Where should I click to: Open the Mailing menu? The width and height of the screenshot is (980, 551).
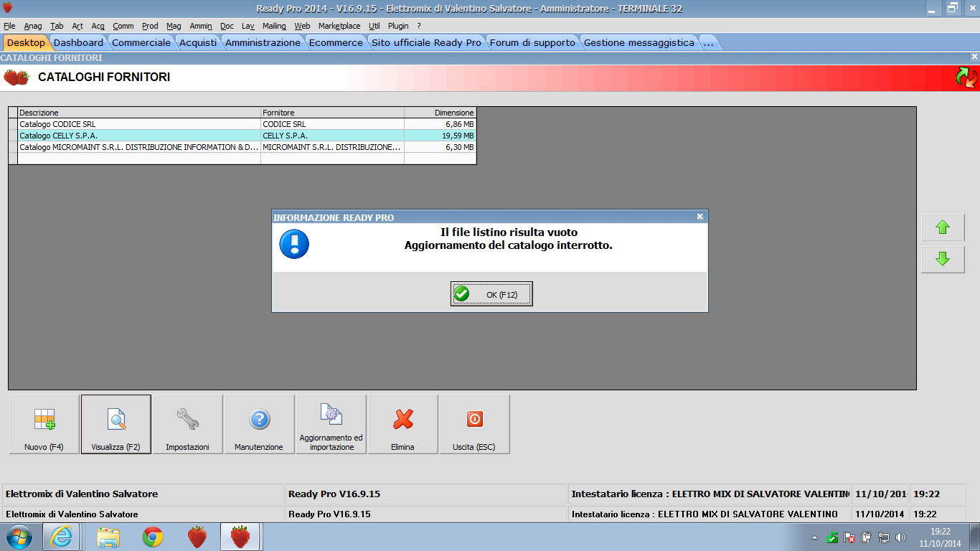click(274, 26)
